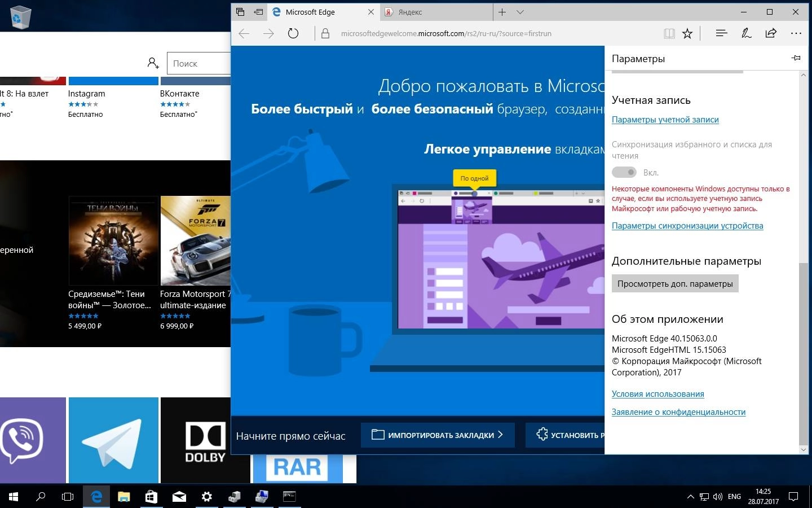Open the Viber app tile in Store
The image size is (812, 508).
pos(33,440)
